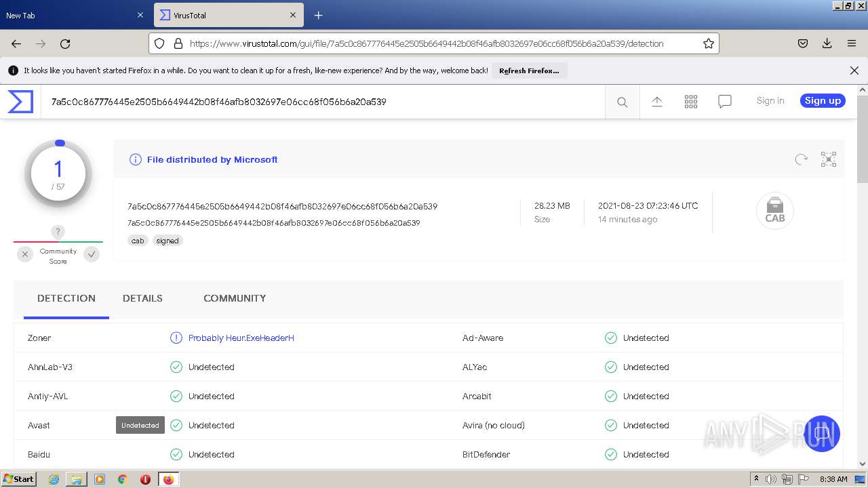The image size is (868, 488).
Task: Open Internet Explorer from the taskbar
Action: coord(54,479)
